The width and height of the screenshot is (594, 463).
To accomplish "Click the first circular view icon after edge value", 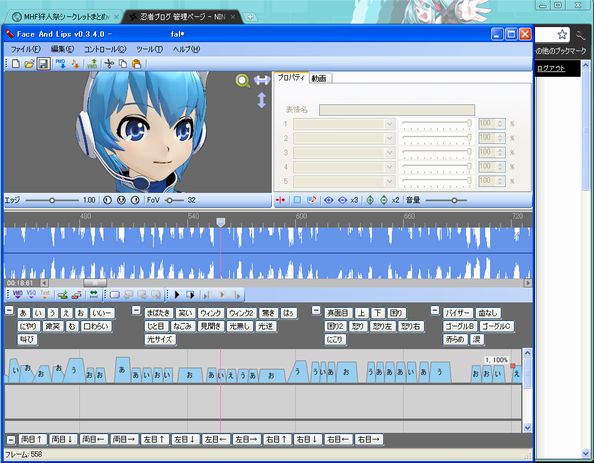I will [107, 200].
